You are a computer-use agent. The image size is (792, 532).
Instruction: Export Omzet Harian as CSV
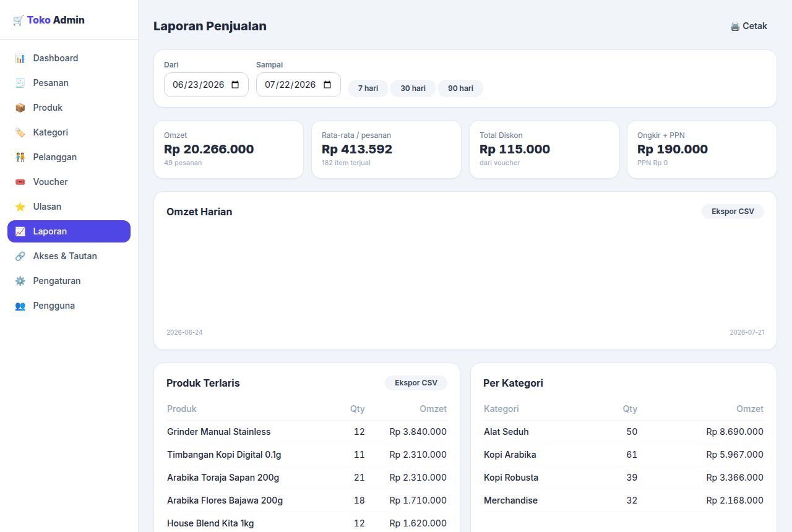pos(733,212)
